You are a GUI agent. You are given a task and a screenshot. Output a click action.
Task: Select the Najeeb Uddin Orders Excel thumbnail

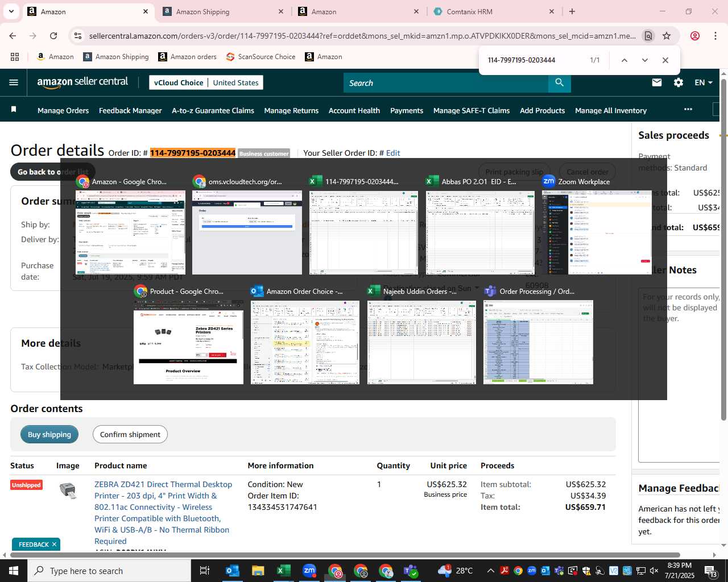[x=421, y=342]
